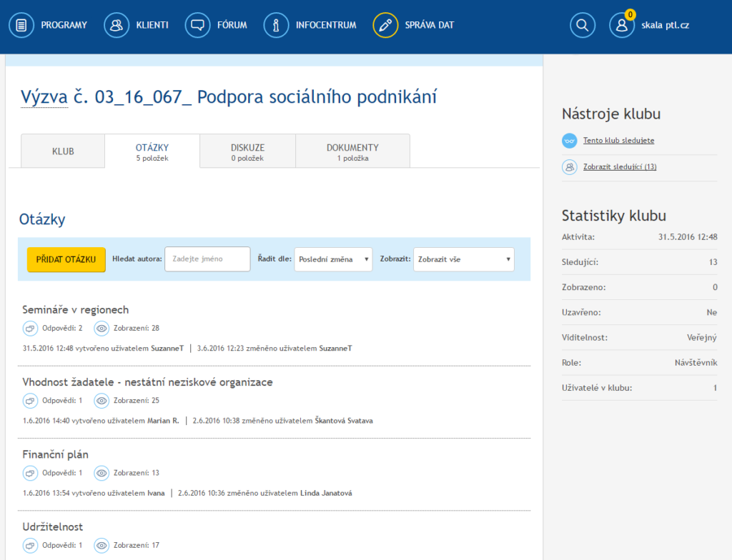Open the Finanční plán question
Image resolution: width=732 pixels, height=560 pixels.
(56, 454)
